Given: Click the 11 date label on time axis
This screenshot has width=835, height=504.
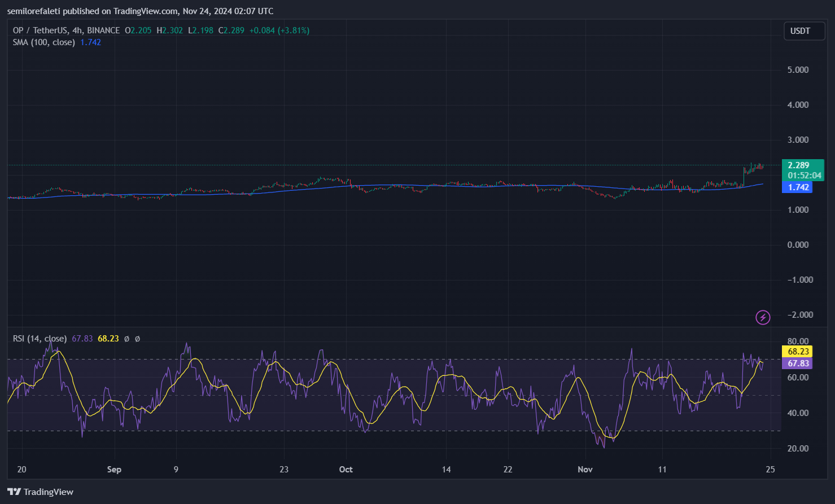Looking at the screenshot, I should [662, 470].
